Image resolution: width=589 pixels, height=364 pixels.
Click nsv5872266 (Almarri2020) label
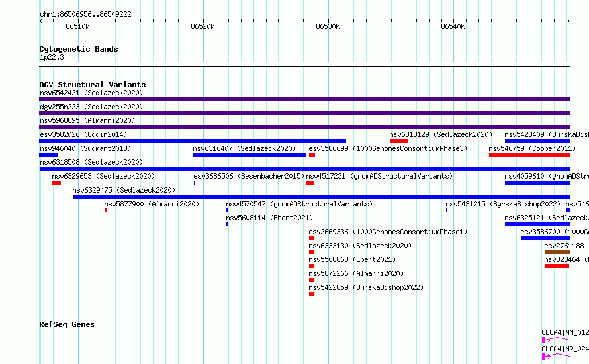coord(356,273)
